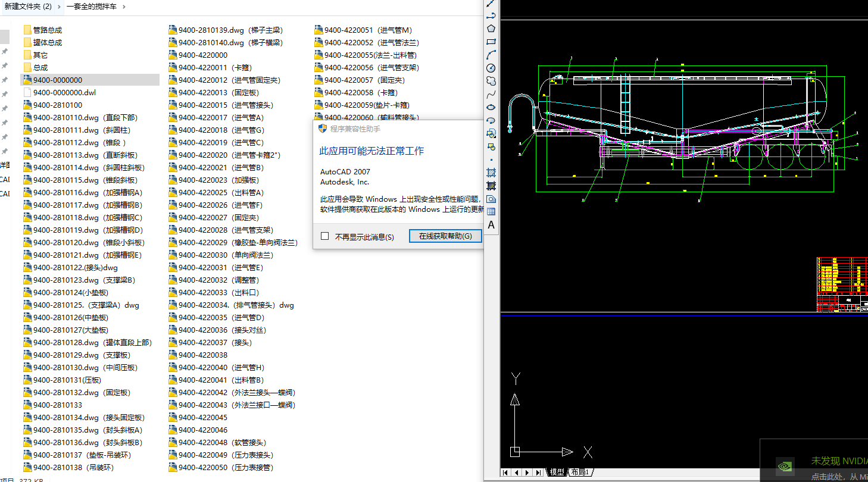
Task: Expand the chevron after '一套全的搅拌车'
Action: click(x=123, y=7)
